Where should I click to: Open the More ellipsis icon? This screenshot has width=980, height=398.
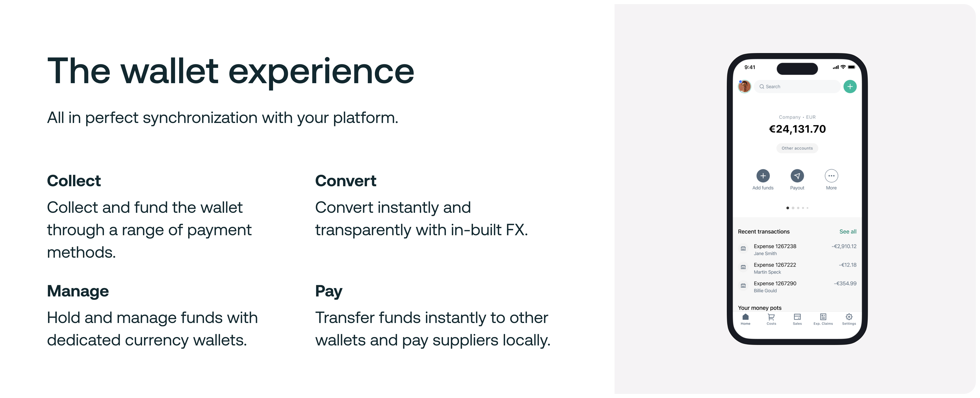pyautogui.click(x=831, y=176)
